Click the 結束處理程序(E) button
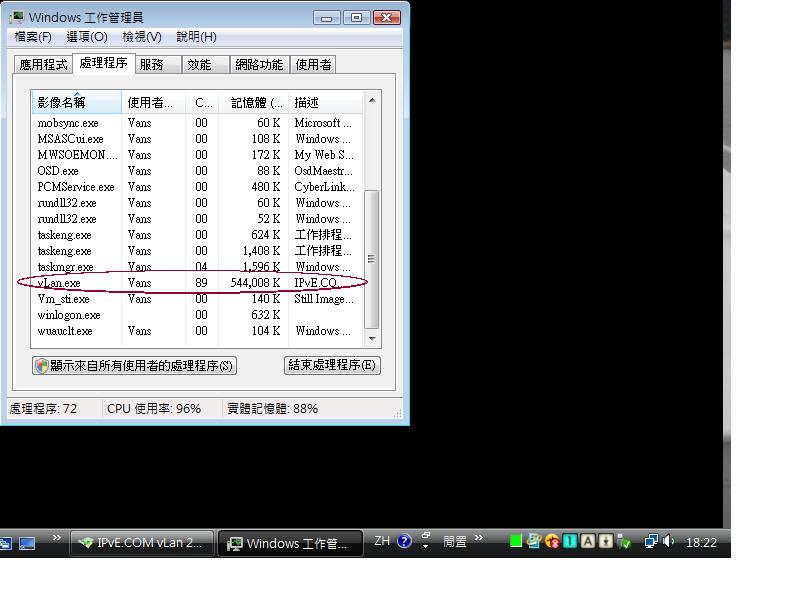 click(332, 365)
